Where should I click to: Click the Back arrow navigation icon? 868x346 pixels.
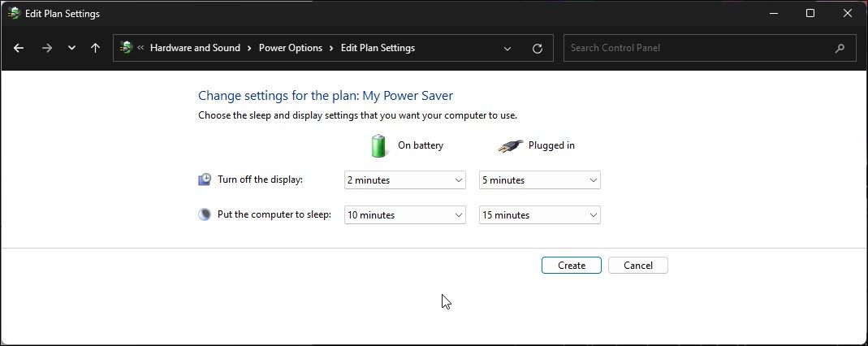tap(19, 48)
